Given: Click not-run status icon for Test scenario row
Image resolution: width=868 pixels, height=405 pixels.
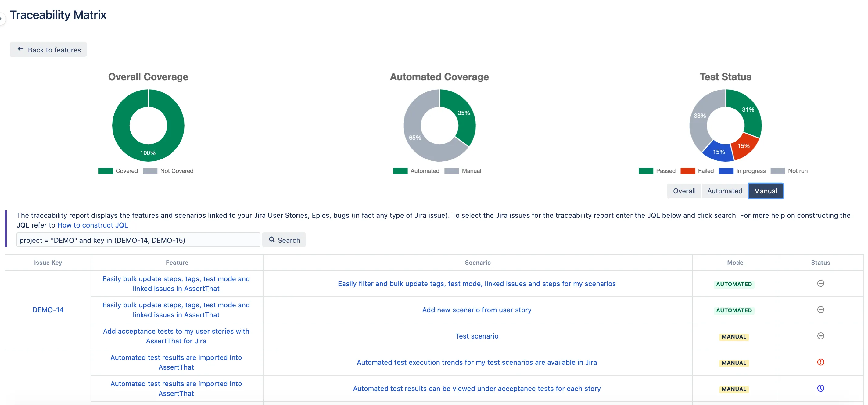Looking at the screenshot, I should click(x=820, y=336).
